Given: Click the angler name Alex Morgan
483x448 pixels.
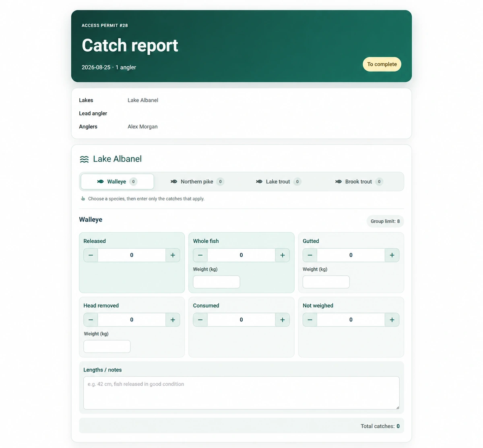Looking at the screenshot, I should [x=142, y=126].
